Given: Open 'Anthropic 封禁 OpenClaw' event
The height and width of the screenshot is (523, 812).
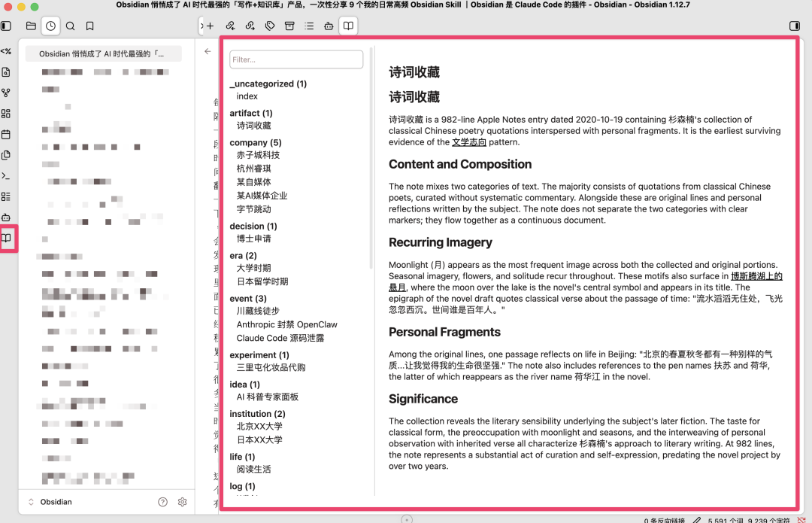Looking at the screenshot, I should (287, 324).
